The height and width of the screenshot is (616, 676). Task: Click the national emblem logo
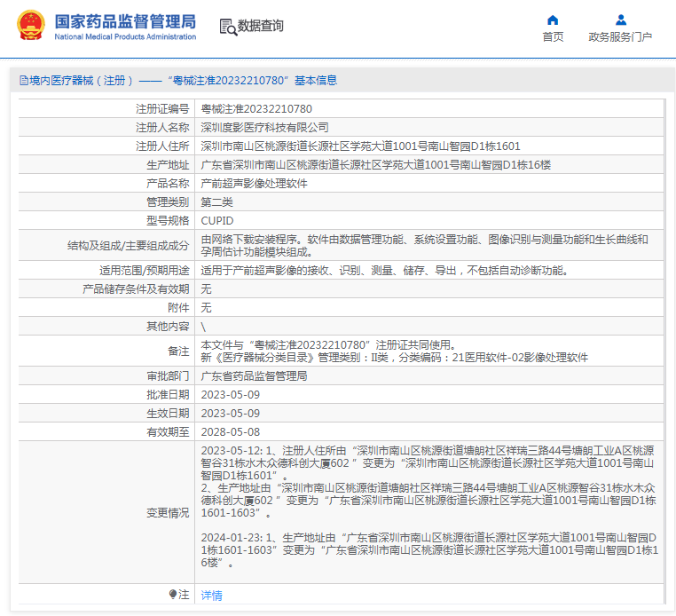[x=31, y=25]
